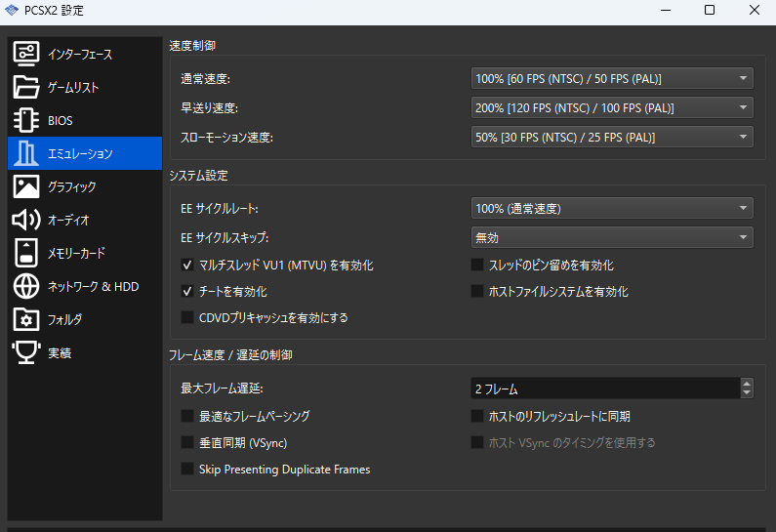
Task: Click the グラフィック picture icon
Action: pyautogui.click(x=26, y=186)
